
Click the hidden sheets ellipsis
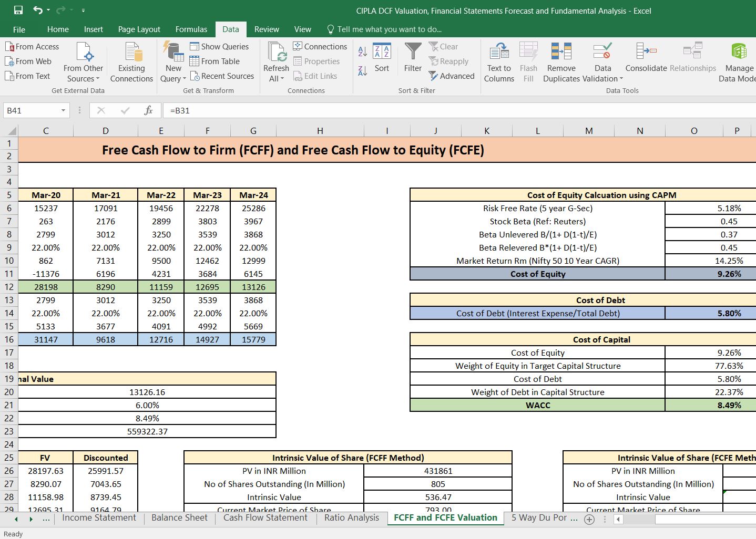46,519
